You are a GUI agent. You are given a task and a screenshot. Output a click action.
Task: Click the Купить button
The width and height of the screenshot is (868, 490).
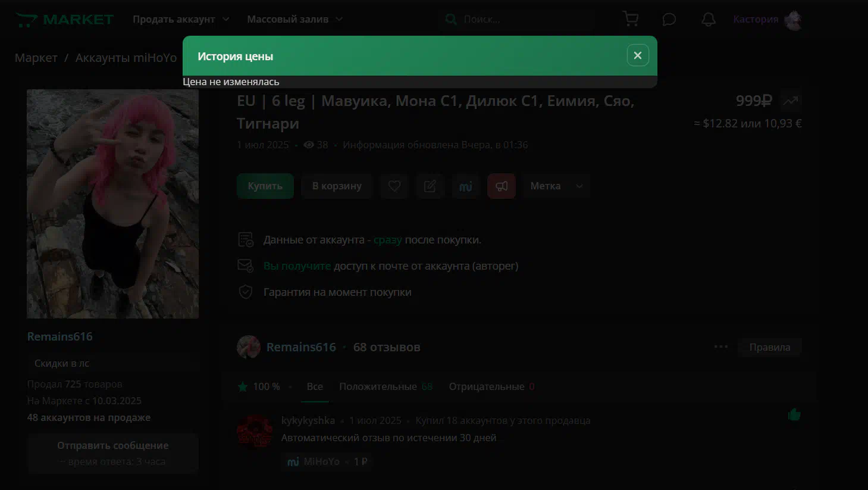265,186
